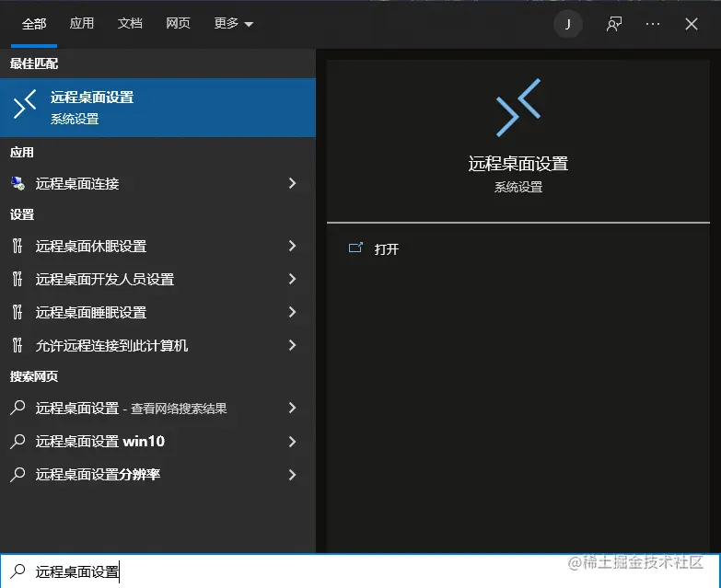Open web suggestion 远程桌面设置 win10
Image resolution: width=721 pixels, height=588 pixels.
pos(157,442)
